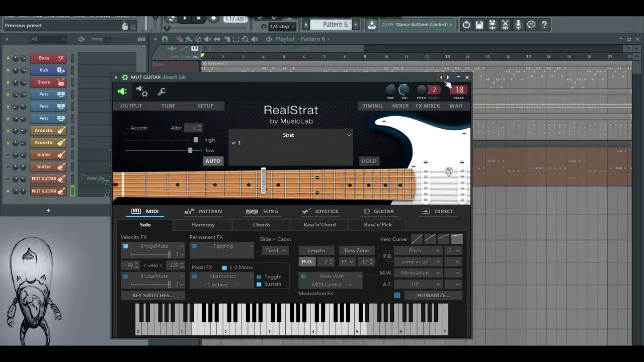Select the pencil draw tool in the Playlist
Image resolution: width=644 pixels, height=362 pixels.
(179, 39)
